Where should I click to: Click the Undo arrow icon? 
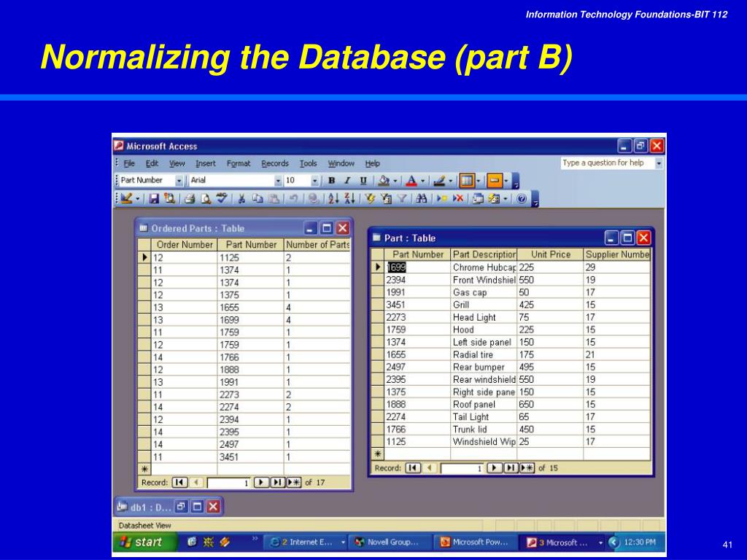(x=293, y=198)
